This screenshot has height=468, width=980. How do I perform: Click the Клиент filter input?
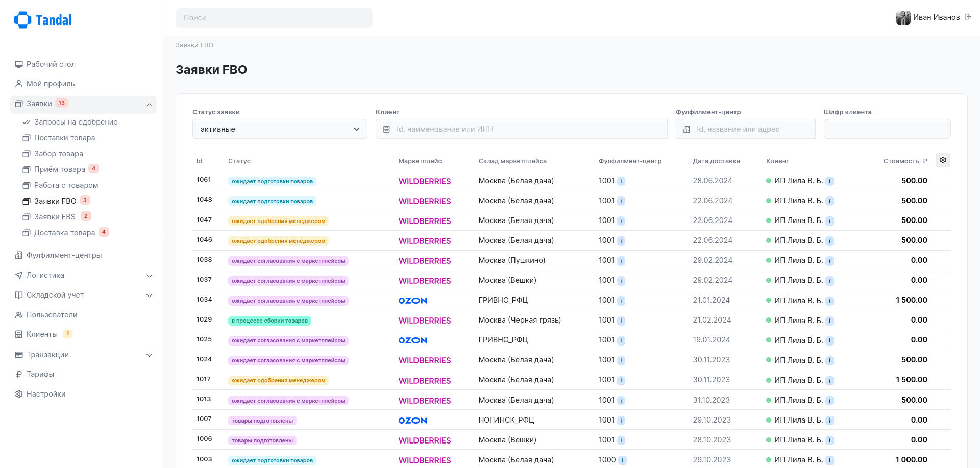pos(522,129)
